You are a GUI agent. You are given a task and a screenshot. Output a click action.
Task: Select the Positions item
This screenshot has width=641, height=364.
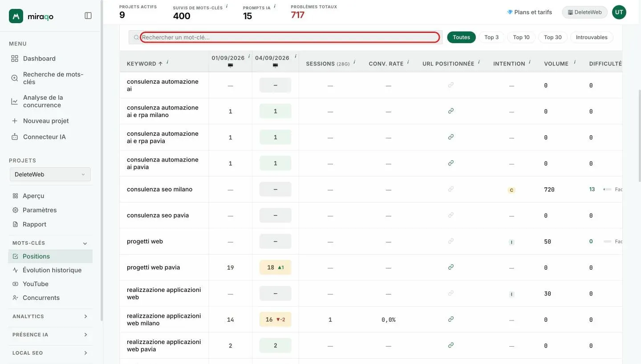coord(50,256)
